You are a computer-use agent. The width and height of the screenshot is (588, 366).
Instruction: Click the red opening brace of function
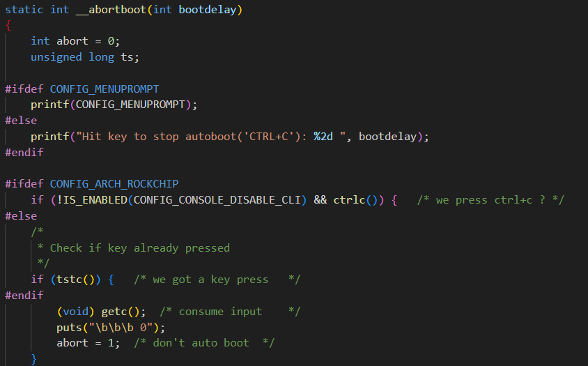(8, 26)
